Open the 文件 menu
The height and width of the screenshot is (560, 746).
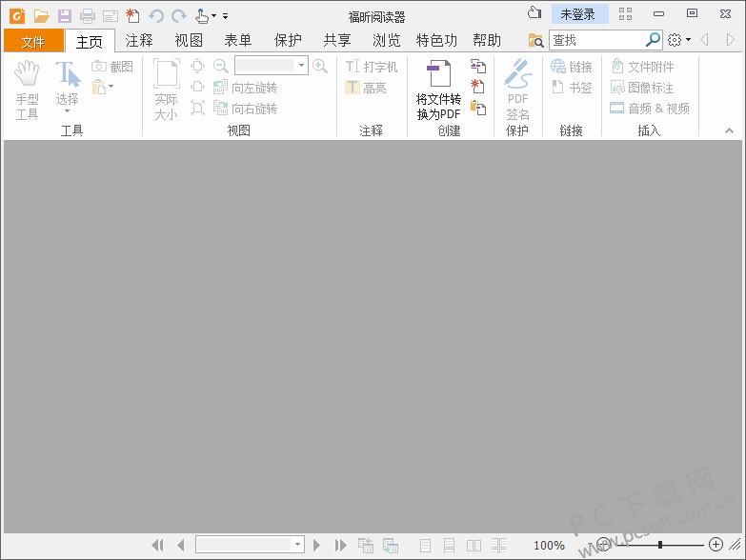[33, 41]
